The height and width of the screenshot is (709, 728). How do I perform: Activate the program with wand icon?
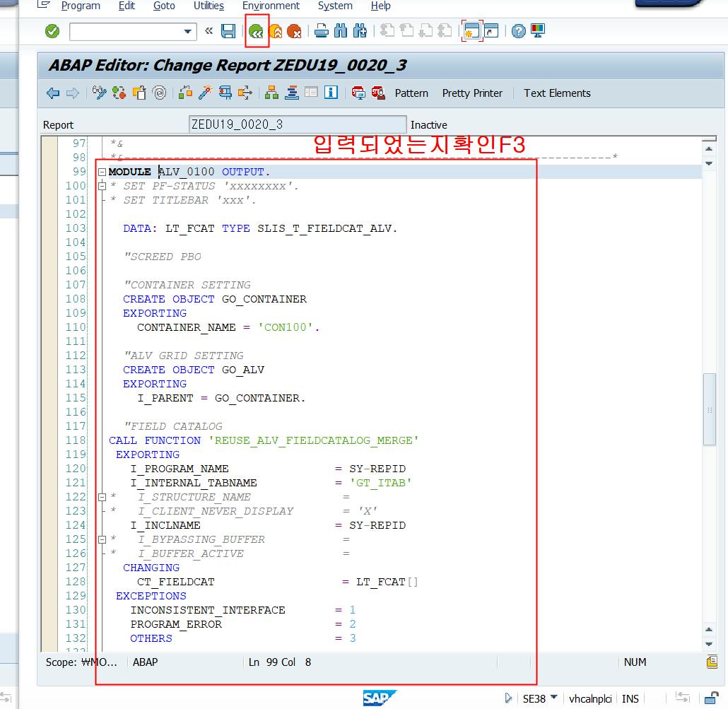(x=205, y=93)
